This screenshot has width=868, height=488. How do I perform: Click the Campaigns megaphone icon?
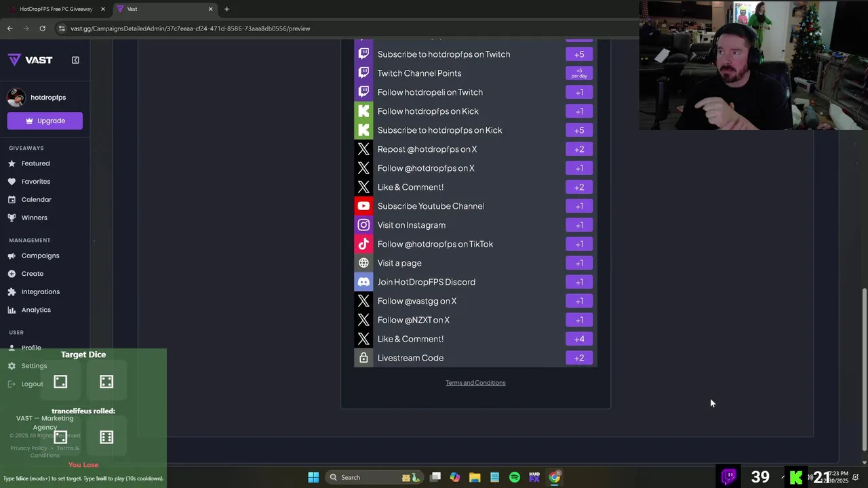[x=12, y=256]
